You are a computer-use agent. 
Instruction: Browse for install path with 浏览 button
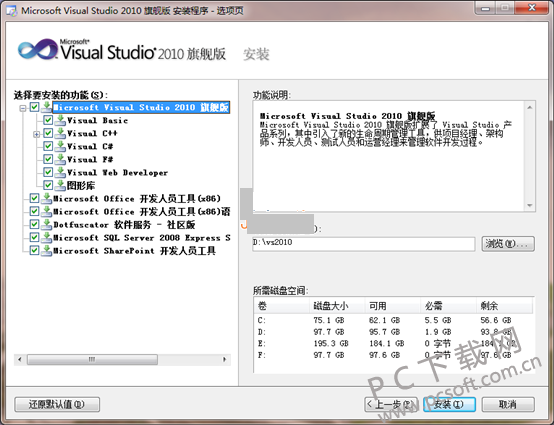(x=508, y=244)
